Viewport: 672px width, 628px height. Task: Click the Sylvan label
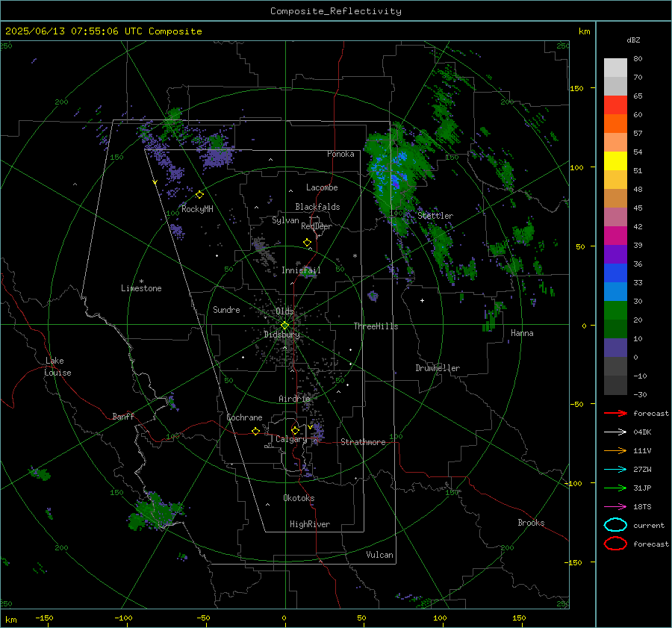(x=285, y=220)
